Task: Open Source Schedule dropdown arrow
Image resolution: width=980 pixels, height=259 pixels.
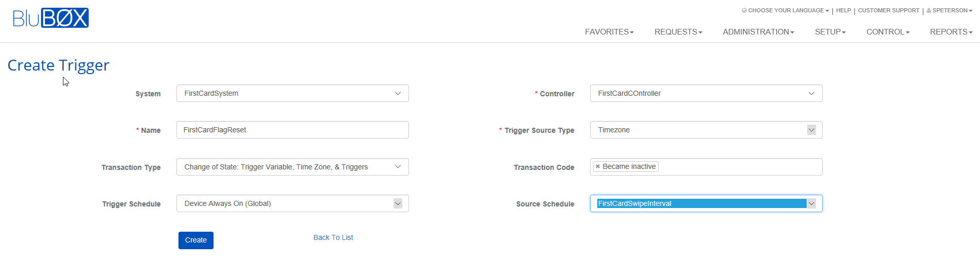Action: 811,203
